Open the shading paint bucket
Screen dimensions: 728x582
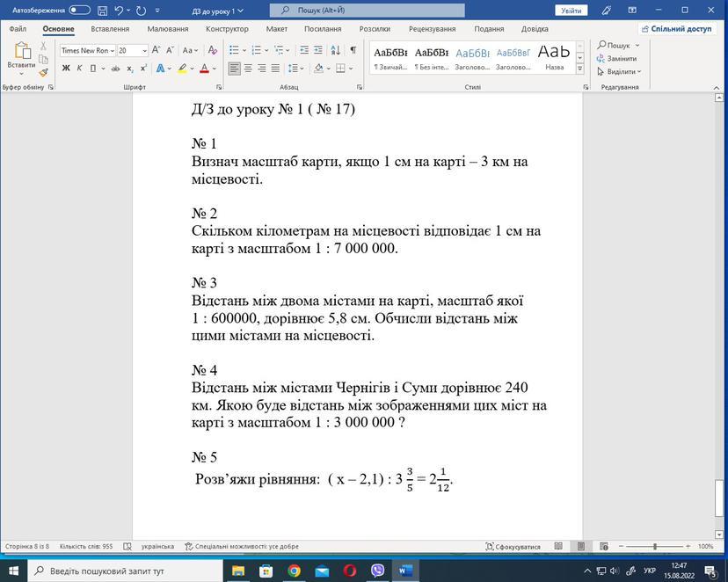[x=318, y=69]
